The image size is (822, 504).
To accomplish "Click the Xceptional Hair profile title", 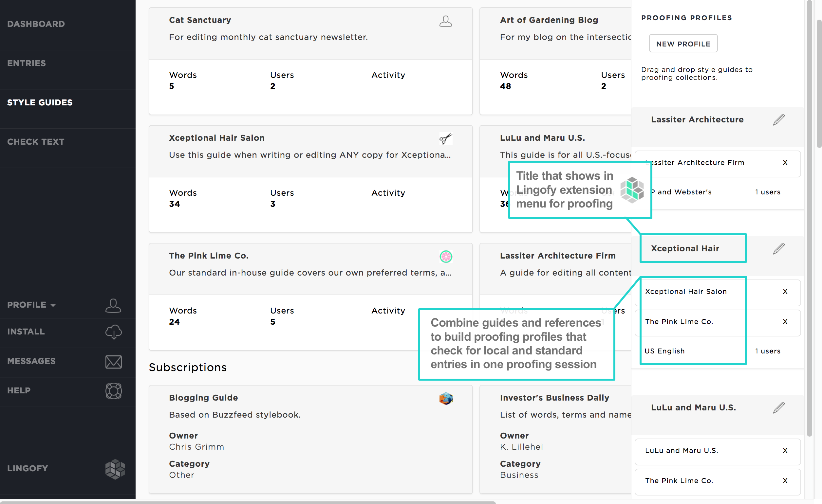I will (x=684, y=249).
